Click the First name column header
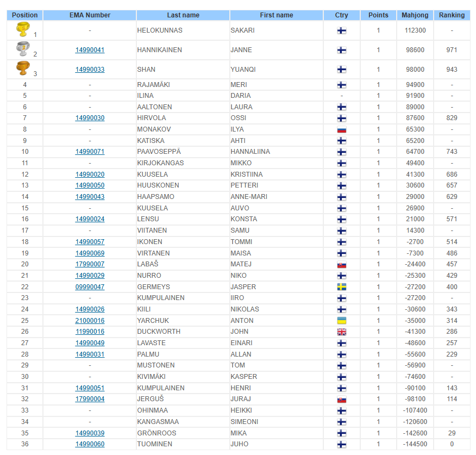 click(277, 15)
